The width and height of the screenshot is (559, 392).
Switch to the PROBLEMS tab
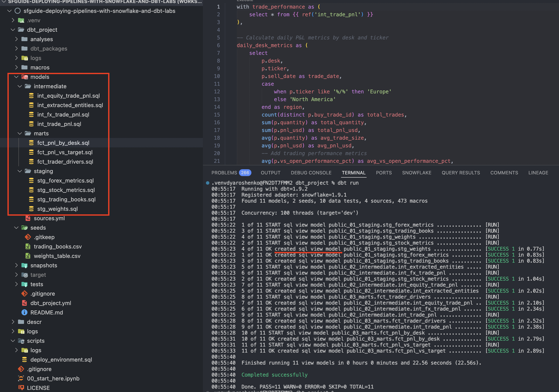(224, 173)
